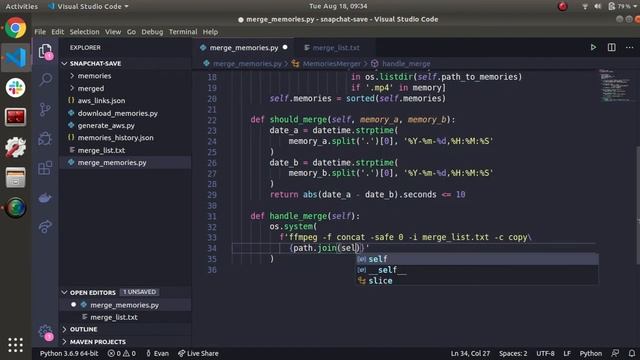The height and width of the screenshot is (360, 640).
Task: Select the 'self' autocomplete suggestion
Action: coord(477,259)
